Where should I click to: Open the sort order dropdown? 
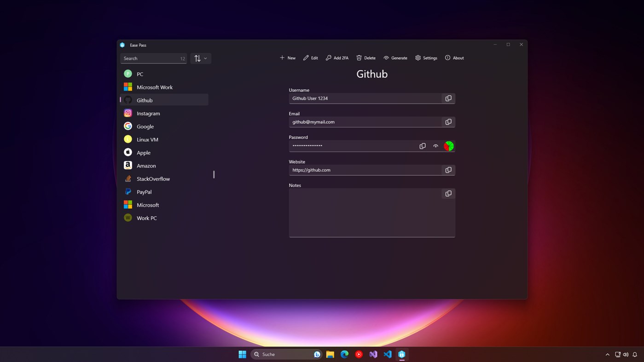[x=200, y=58]
